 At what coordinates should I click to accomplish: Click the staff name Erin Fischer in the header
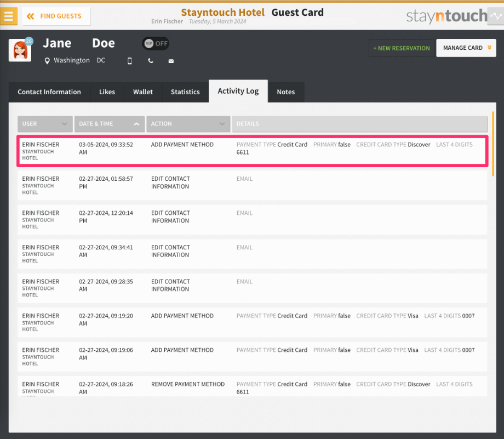[167, 21]
